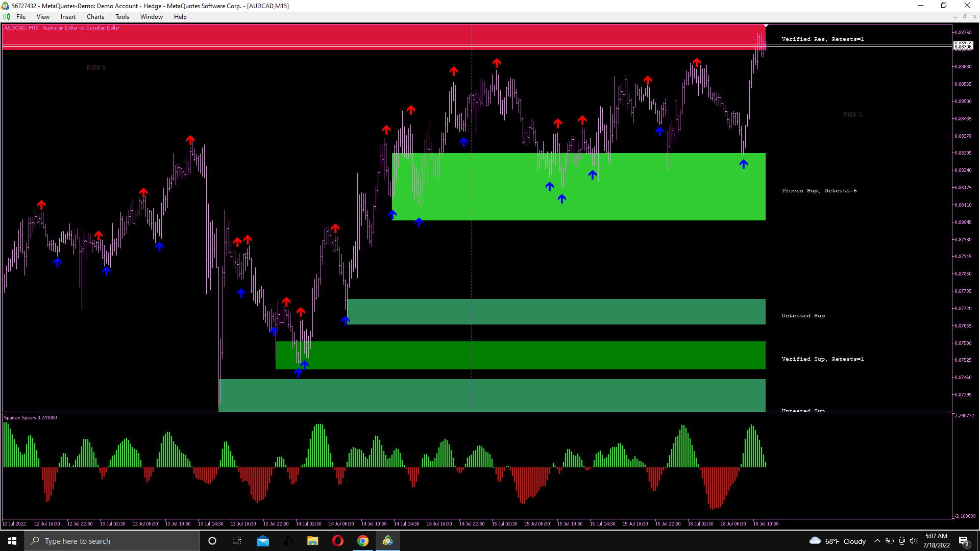The image size is (980, 551).
Task: Open the Insert menu
Action: click(x=68, y=17)
